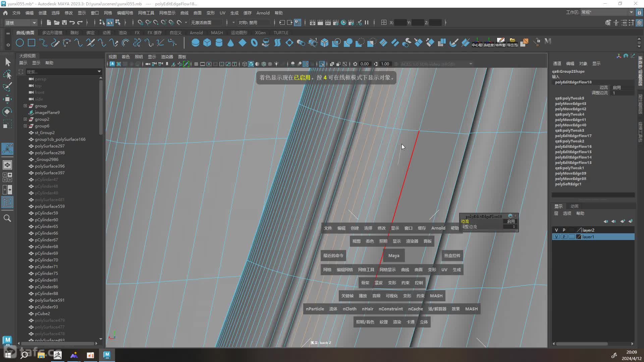
Task: Toggle visibility V for layer1
Action: click(556, 237)
